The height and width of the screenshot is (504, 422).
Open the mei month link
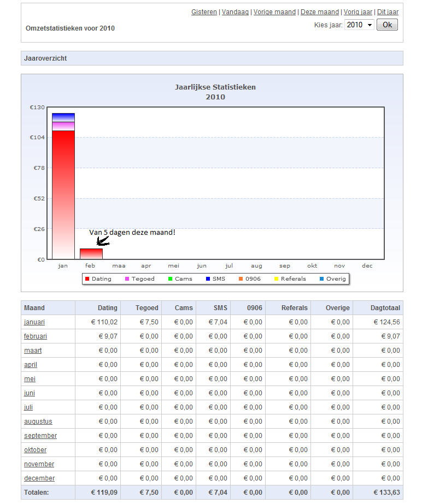30,378
